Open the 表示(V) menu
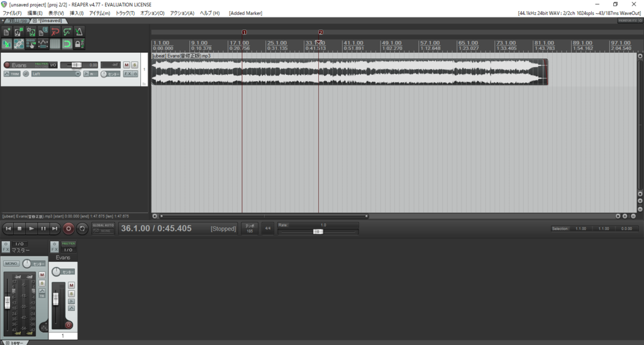 56,13
